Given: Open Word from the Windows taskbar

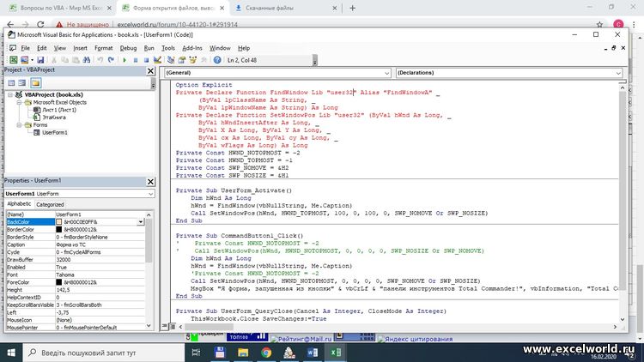Looking at the screenshot, I should tap(313, 353).
